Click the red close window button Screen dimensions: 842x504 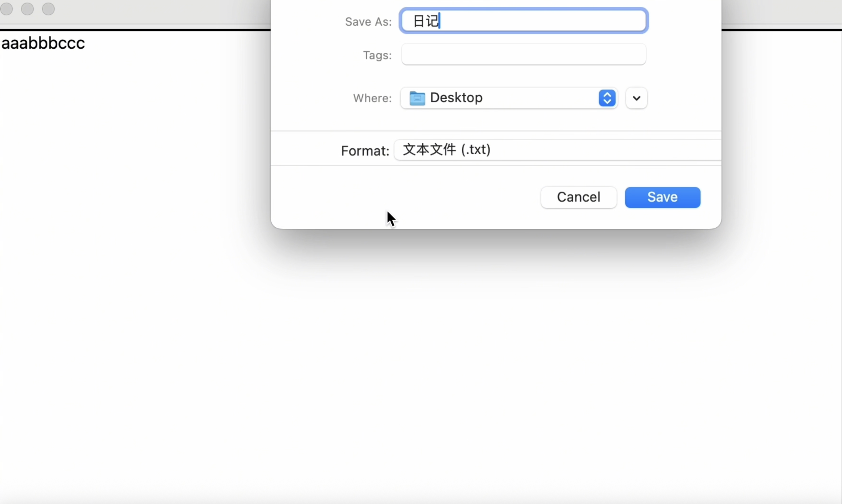click(7, 9)
